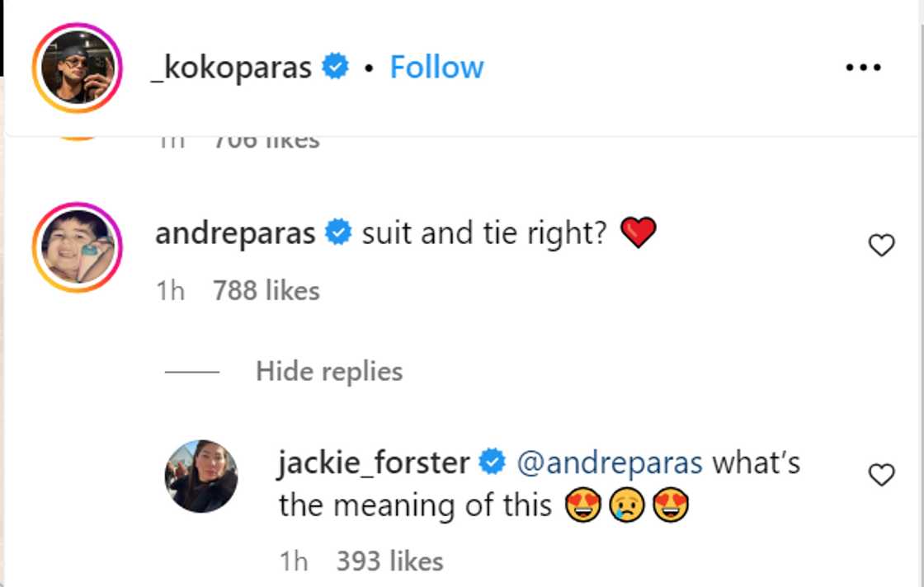Image resolution: width=924 pixels, height=587 pixels.
Task: Open the _kokoparas profile picture
Action: click(x=77, y=68)
